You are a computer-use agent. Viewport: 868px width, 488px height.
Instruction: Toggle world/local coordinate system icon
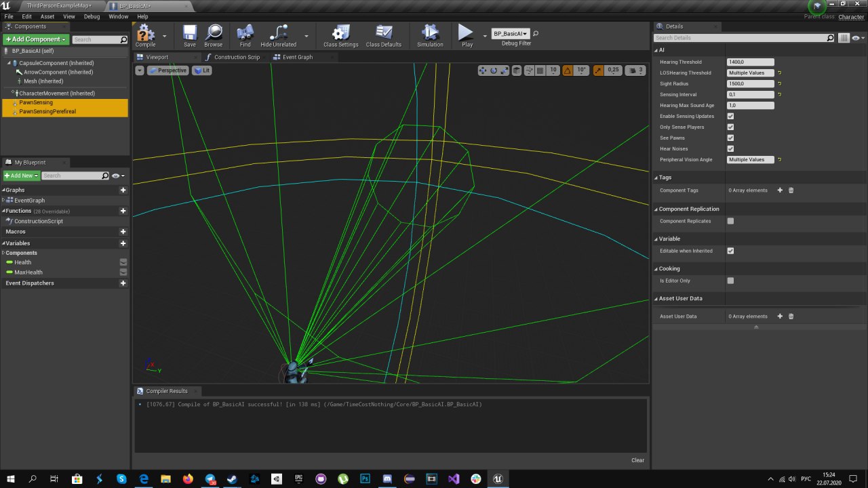tap(517, 70)
